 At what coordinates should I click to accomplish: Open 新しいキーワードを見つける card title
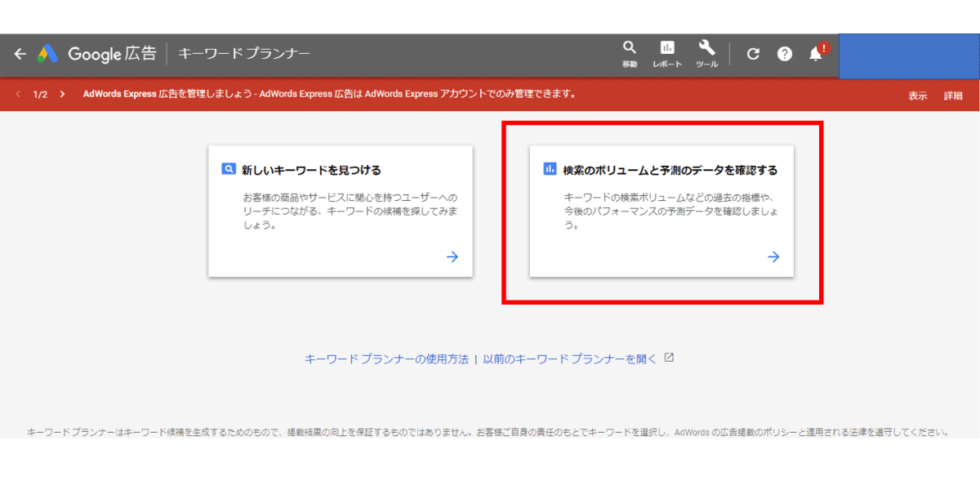pos(312,170)
